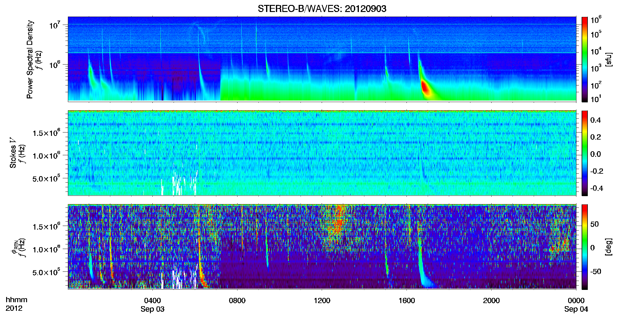The width and height of the screenshot is (644, 332).
Task: Click the 0400 Sep 03 time label
Action: 152,305
